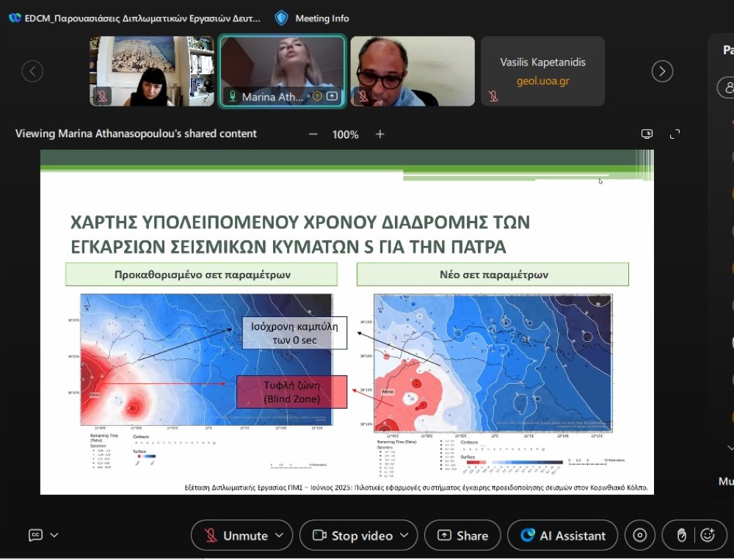This screenshot has height=560, width=734.
Task: Click the closed captions CC icon
Action: coord(35,535)
